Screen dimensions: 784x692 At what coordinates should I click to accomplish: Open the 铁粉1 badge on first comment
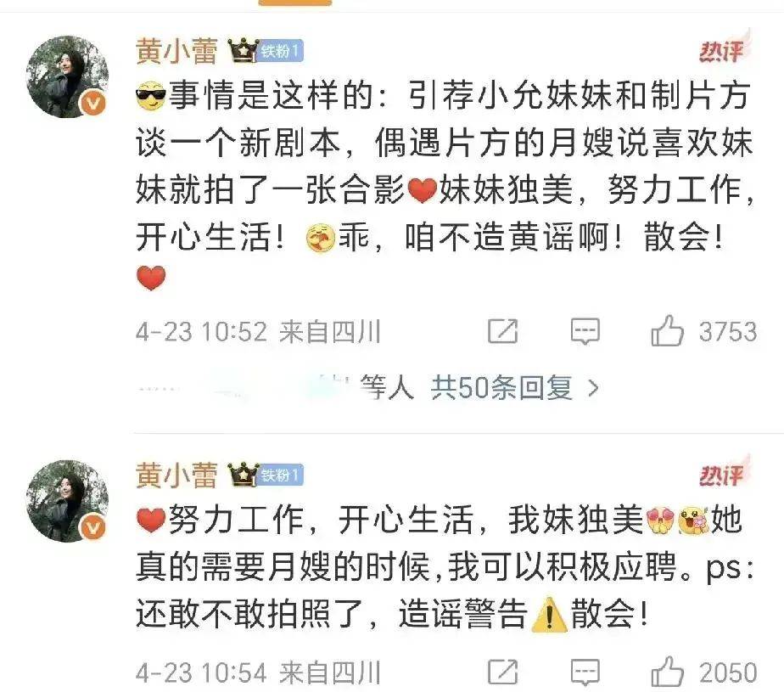281,51
